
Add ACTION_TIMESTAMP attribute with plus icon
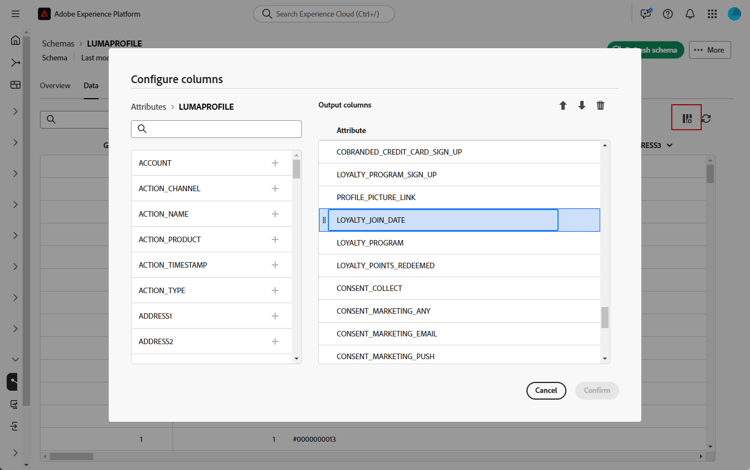click(275, 265)
